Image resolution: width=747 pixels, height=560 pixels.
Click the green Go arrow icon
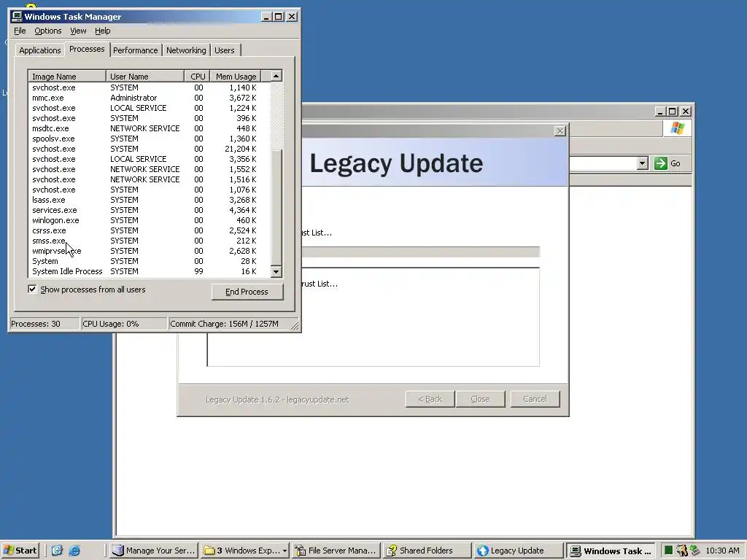(661, 163)
